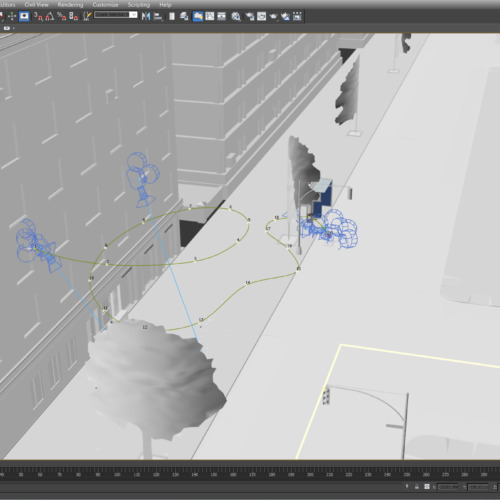This screenshot has height=500, width=500.
Task: Open the Rendering menu
Action: coord(70,5)
